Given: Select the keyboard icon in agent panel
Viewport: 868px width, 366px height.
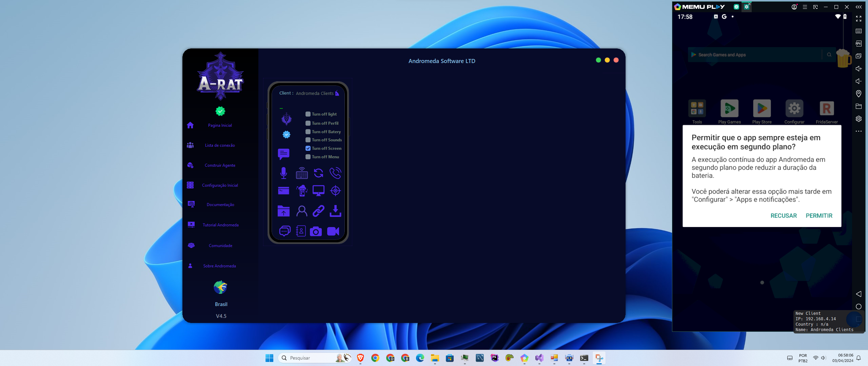Looking at the screenshot, I should (x=301, y=173).
